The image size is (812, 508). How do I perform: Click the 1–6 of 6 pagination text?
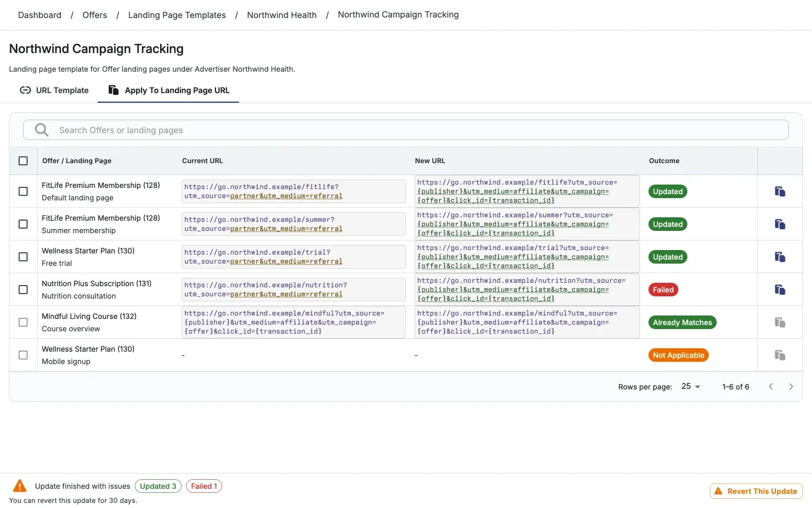(736, 387)
